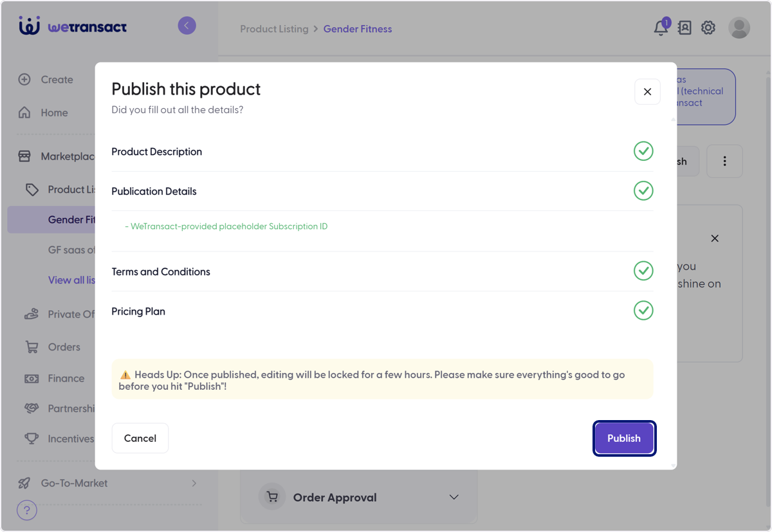772x532 pixels.
Task: Open Private Offers in the sidebar
Action: point(71,314)
